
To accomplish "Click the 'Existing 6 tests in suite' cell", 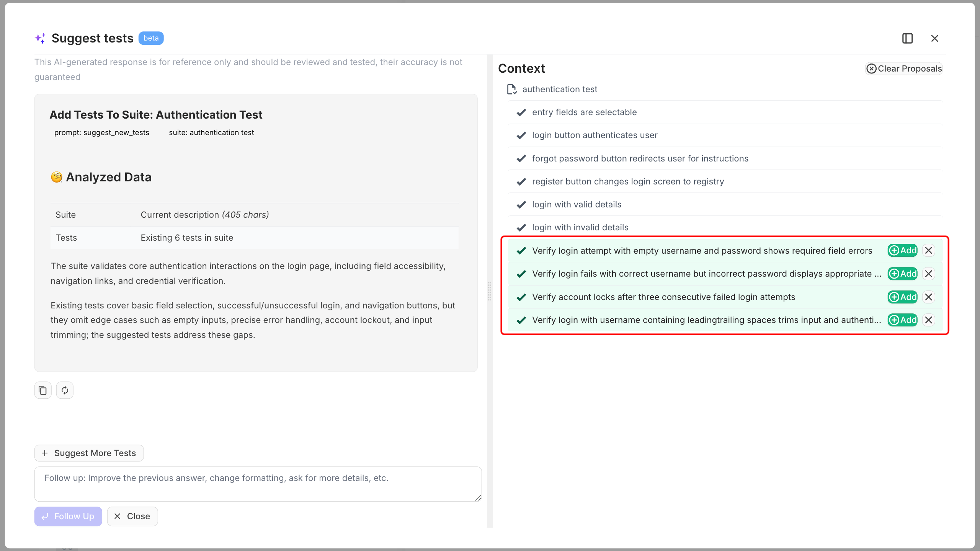I will point(187,238).
